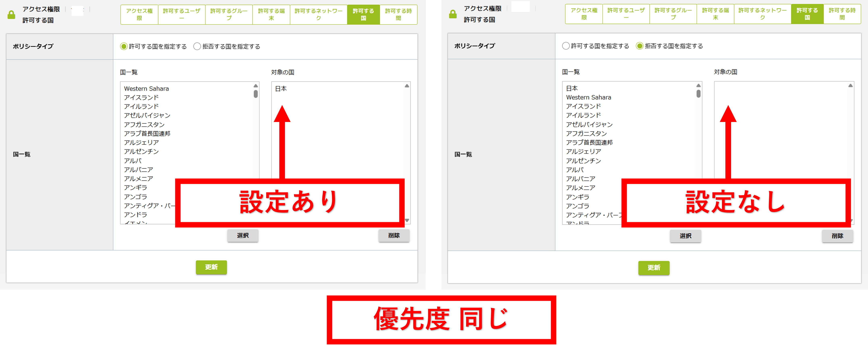The width and height of the screenshot is (868, 353).
Task: Open アクセス権限 tab in left panel
Action: [x=140, y=15]
